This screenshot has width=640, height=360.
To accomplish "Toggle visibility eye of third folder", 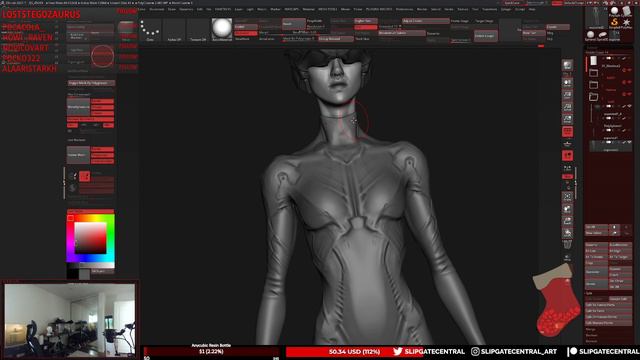I will coord(629,94).
